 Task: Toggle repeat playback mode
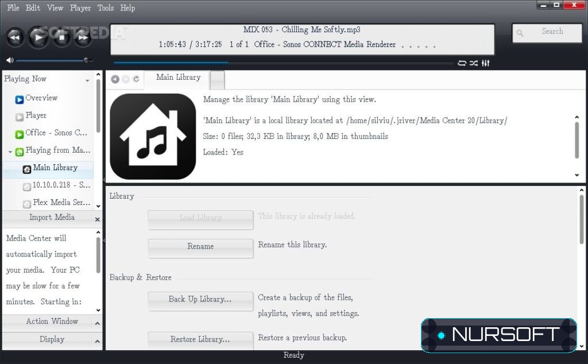tap(462, 63)
